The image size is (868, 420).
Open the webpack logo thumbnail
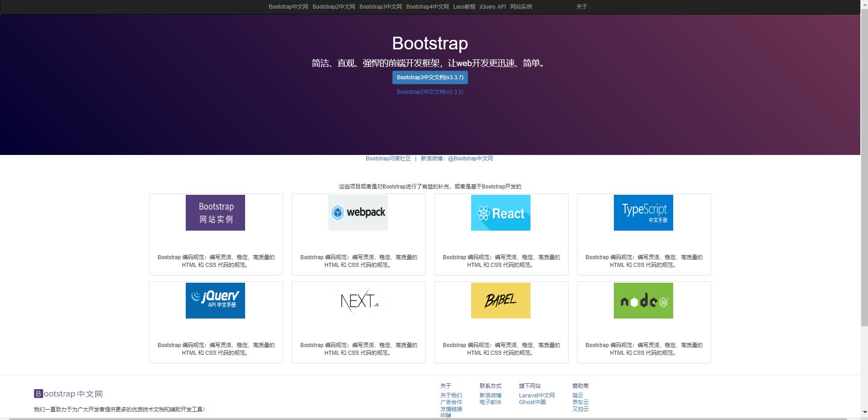[x=358, y=212]
